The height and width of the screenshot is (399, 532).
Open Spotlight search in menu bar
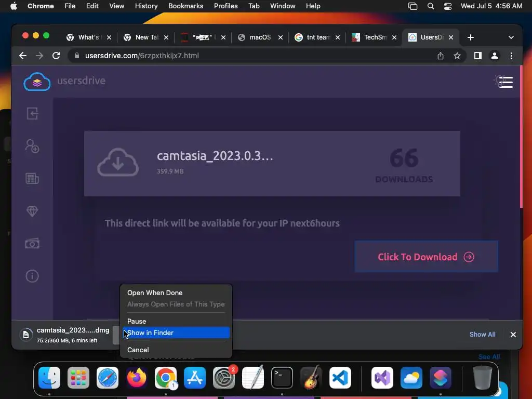coord(431,6)
